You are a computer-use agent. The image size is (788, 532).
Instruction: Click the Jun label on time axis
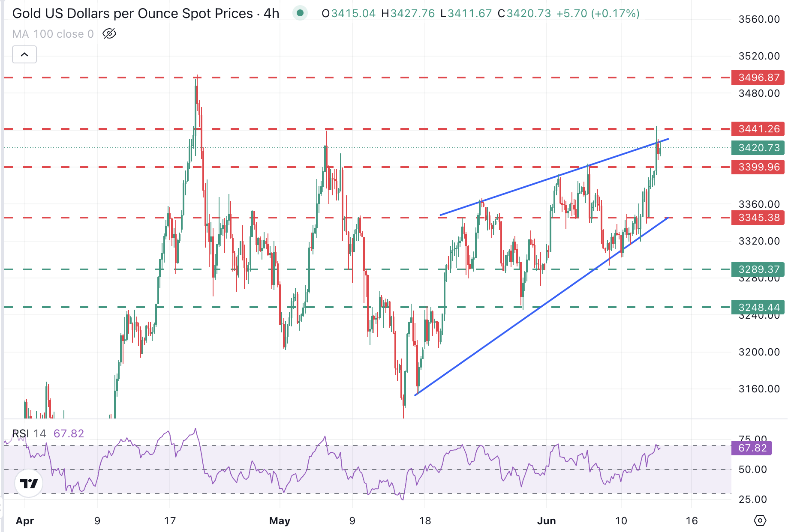[546, 521]
